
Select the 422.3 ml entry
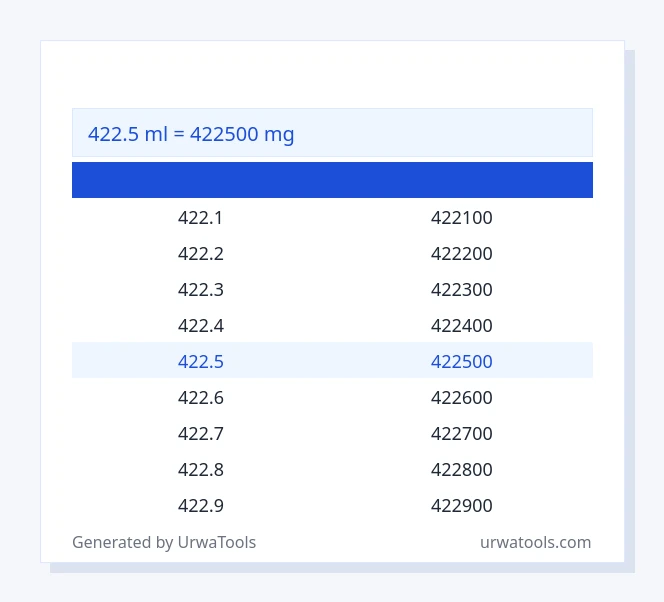pyautogui.click(x=200, y=290)
